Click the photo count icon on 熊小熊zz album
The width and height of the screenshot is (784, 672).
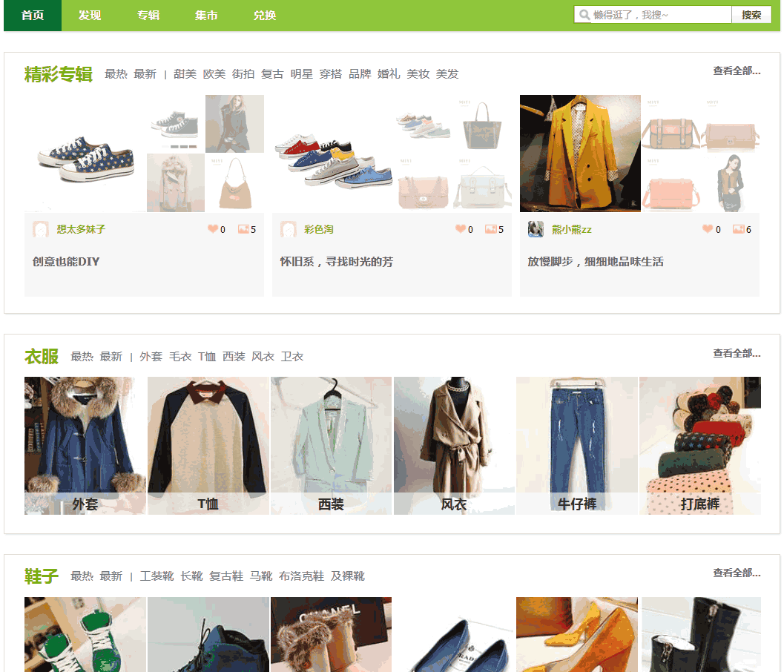coord(738,229)
